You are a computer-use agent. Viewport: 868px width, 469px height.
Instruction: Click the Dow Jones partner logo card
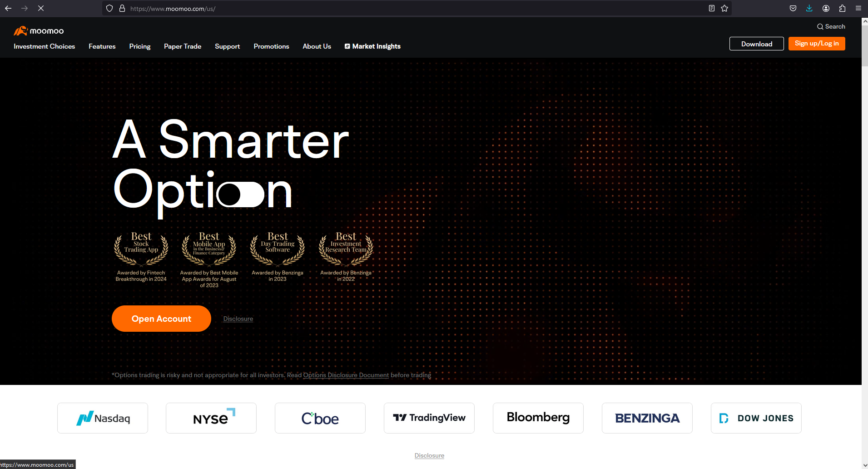coord(756,418)
